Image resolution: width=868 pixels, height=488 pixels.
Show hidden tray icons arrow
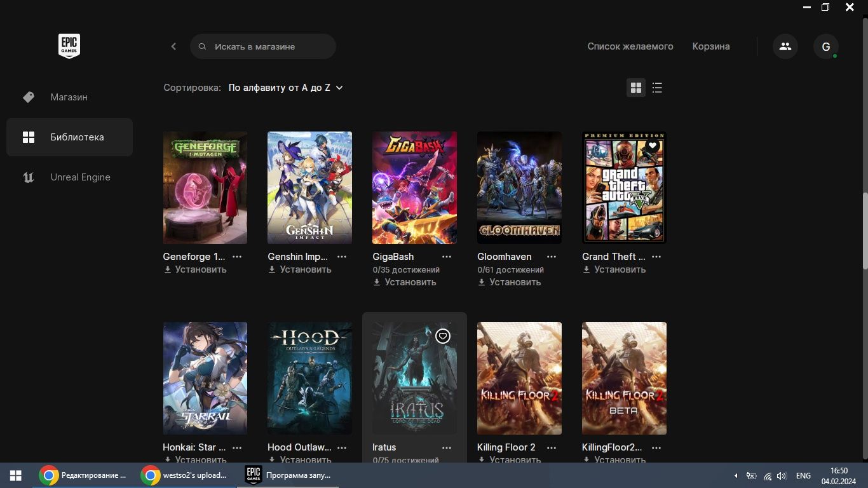(x=736, y=475)
